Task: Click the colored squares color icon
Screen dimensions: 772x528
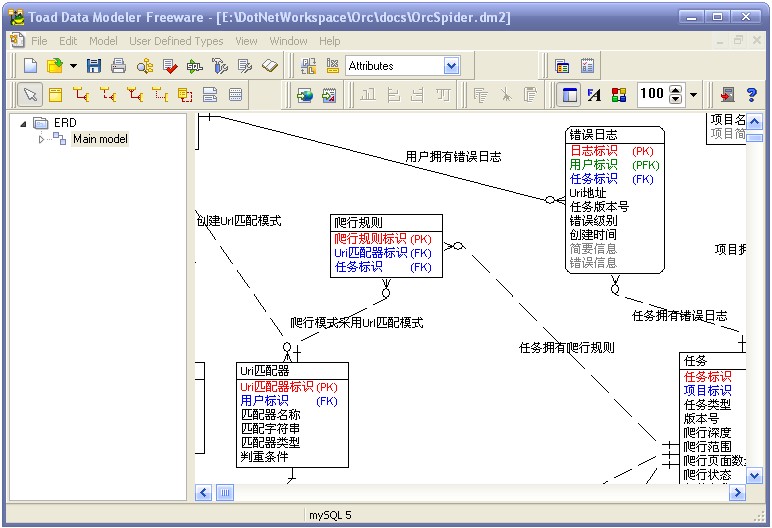Action: [618, 94]
